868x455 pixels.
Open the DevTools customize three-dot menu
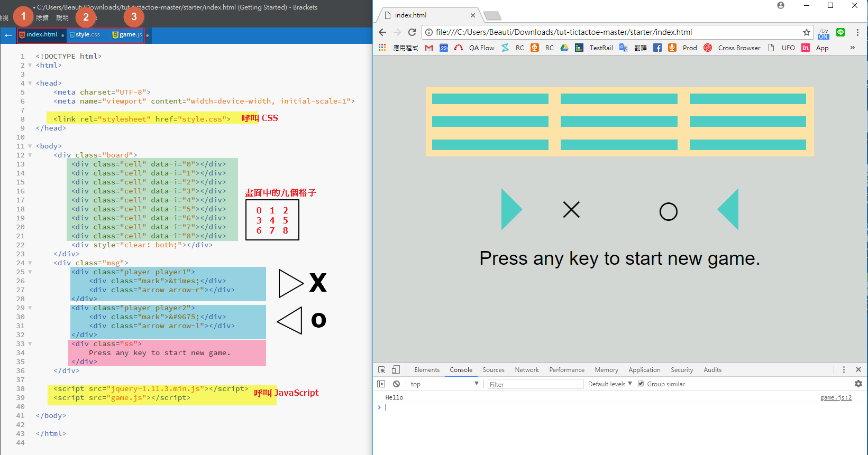[844, 370]
